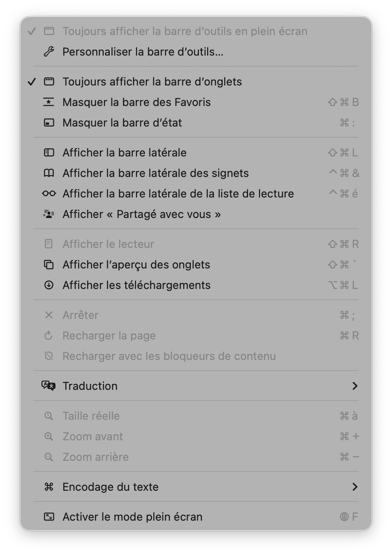Choose Afficher la barre latérale des signets

pos(155,173)
